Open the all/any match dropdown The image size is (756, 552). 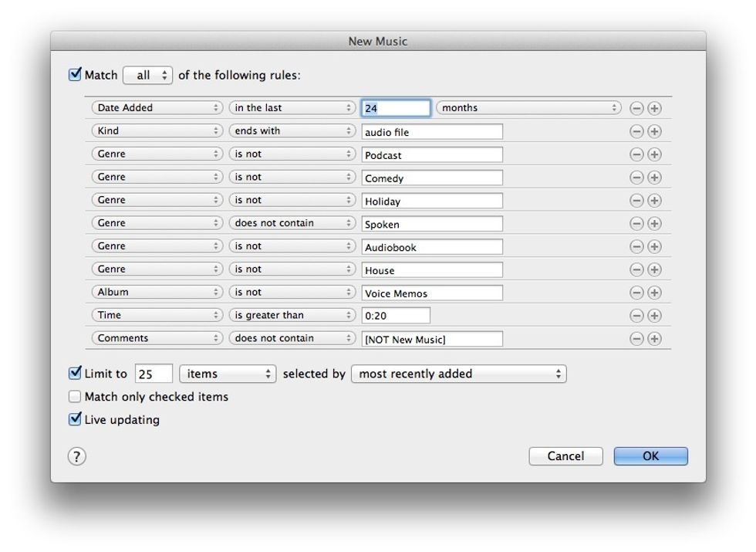pyautogui.click(x=148, y=76)
